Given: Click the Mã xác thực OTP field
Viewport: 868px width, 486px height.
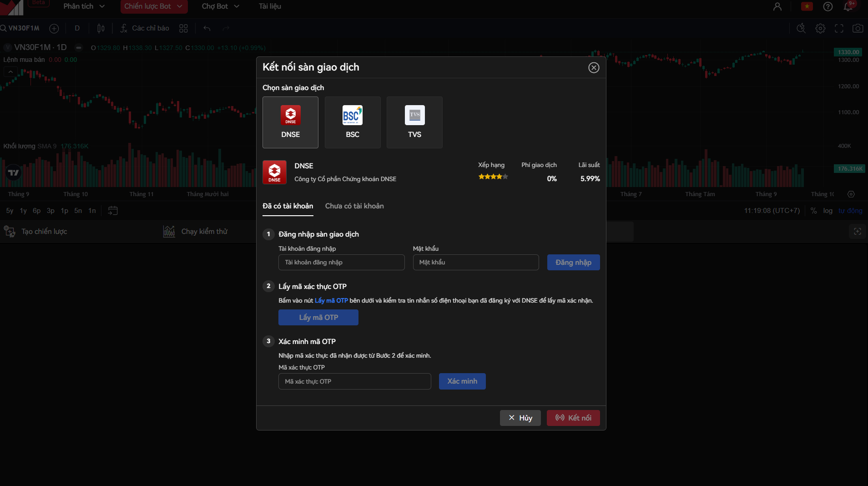Looking at the screenshot, I should point(355,381).
